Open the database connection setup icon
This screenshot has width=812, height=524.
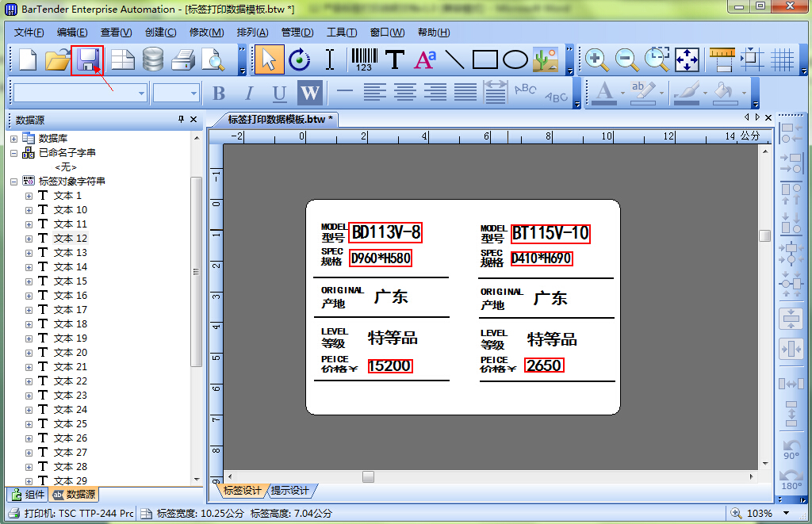(x=153, y=59)
